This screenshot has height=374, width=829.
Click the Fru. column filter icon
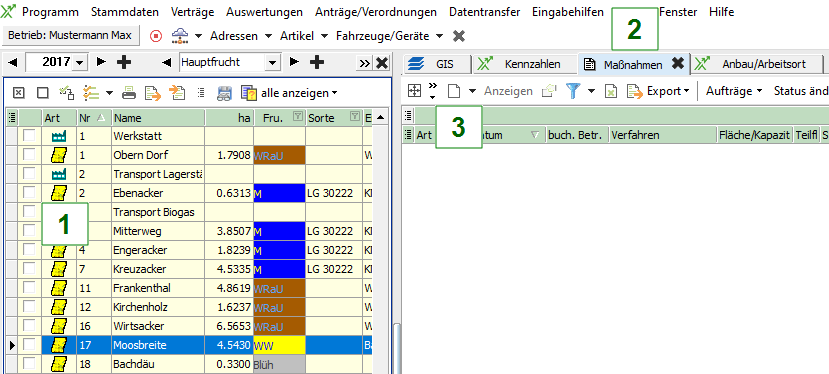(298, 117)
